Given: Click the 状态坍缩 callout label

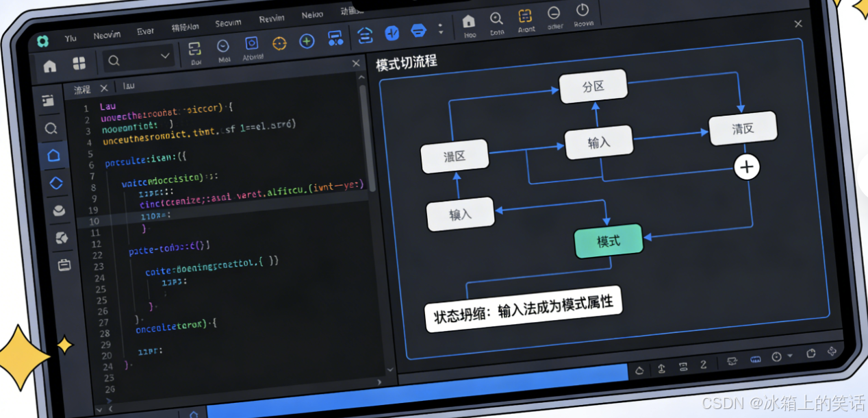Looking at the screenshot, I should click(523, 310).
